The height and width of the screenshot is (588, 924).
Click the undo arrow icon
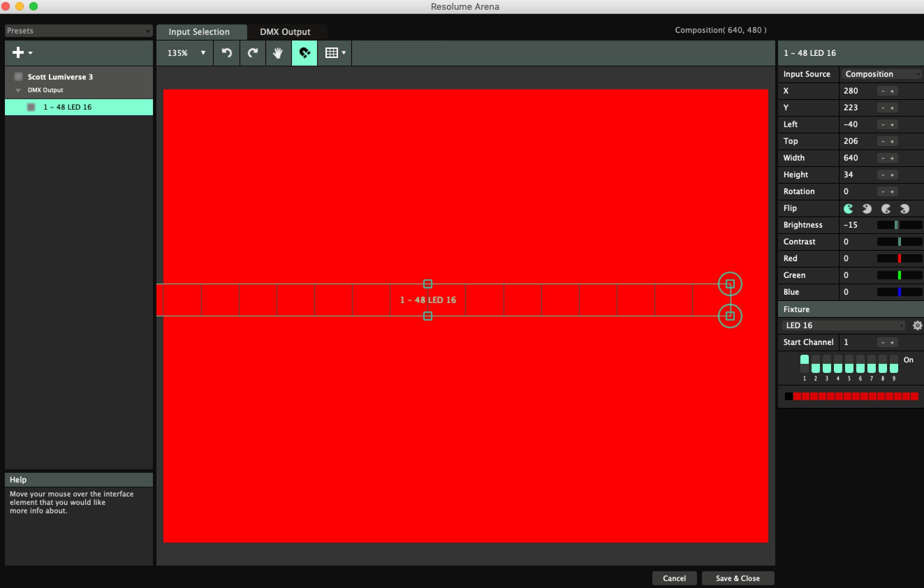(x=227, y=53)
